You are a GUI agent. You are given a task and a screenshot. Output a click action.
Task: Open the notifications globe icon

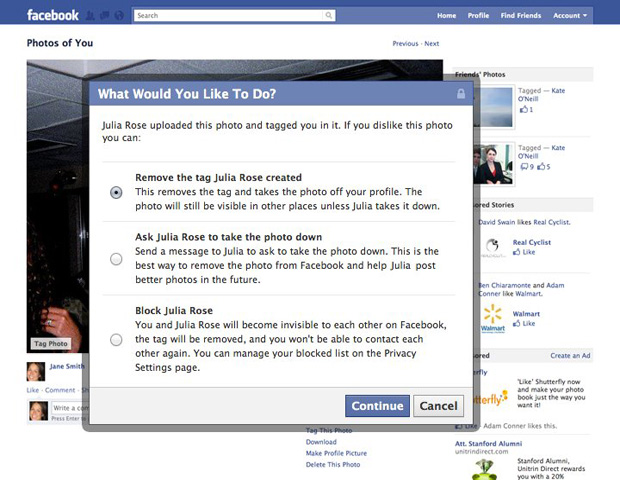click(119, 16)
